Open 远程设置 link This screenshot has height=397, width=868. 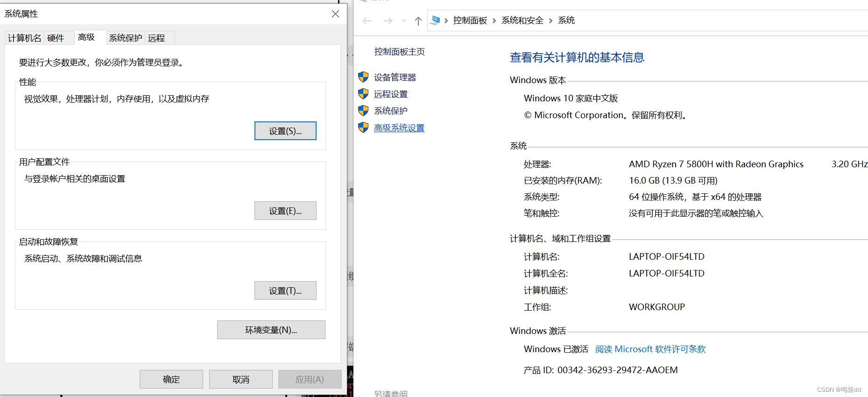[x=391, y=94]
